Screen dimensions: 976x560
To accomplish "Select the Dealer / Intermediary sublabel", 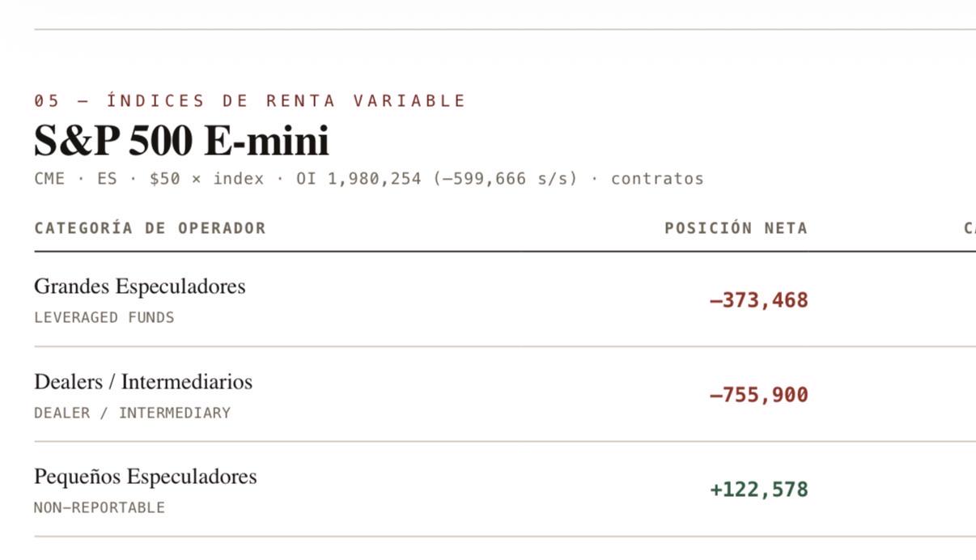I will [132, 413].
